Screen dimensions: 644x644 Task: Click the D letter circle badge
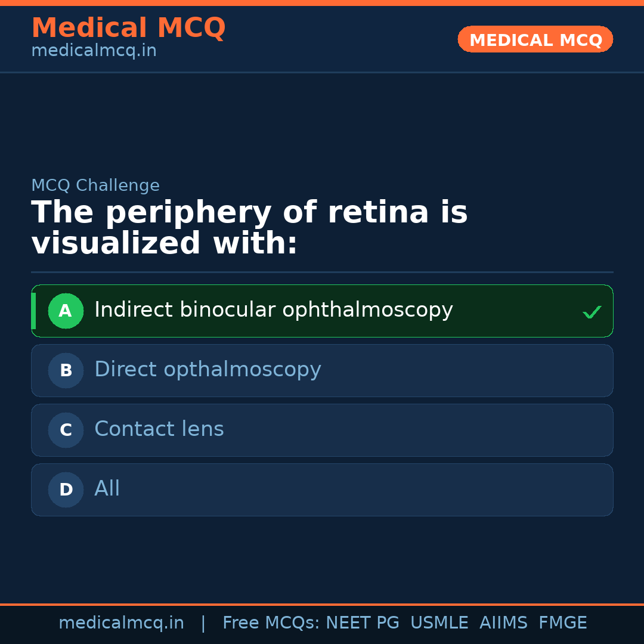[66, 490]
